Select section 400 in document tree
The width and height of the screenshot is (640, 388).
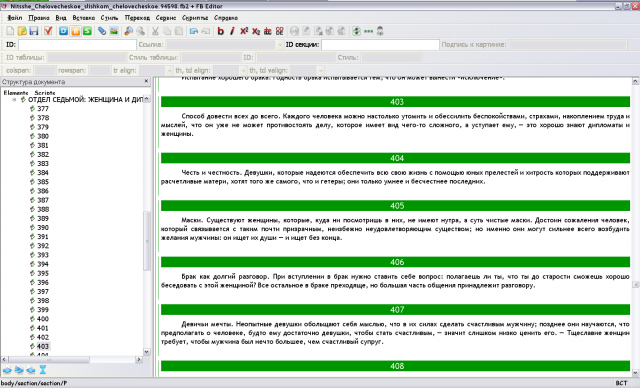point(43,319)
